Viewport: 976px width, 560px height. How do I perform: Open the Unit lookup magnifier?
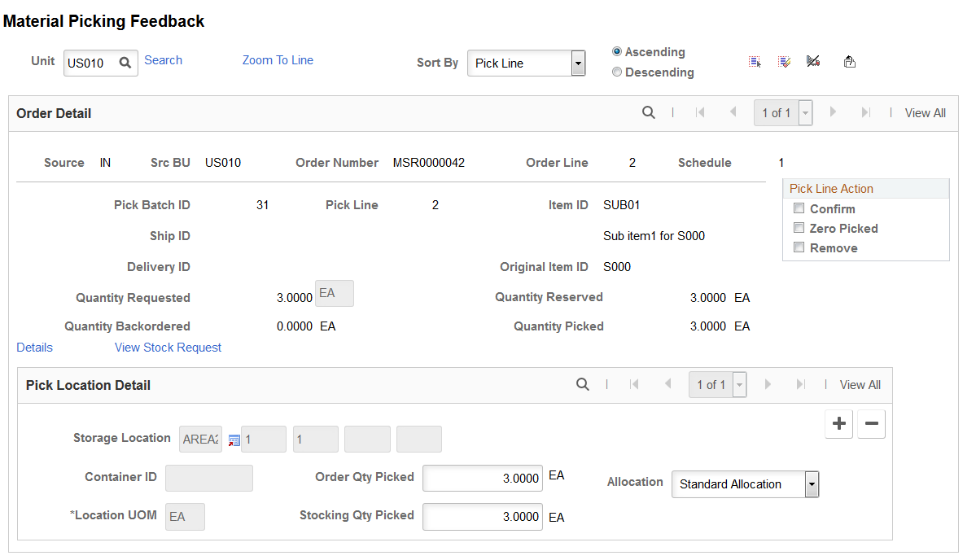125,63
